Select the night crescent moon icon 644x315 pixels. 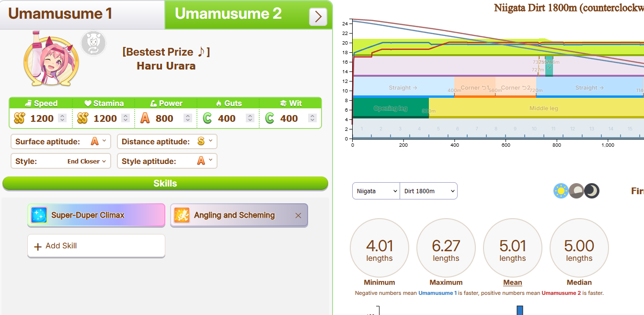coord(592,191)
